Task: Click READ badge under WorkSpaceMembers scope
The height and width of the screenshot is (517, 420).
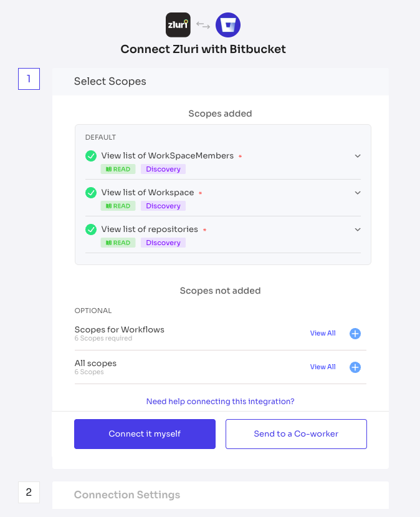Action: (x=118, y=169)
